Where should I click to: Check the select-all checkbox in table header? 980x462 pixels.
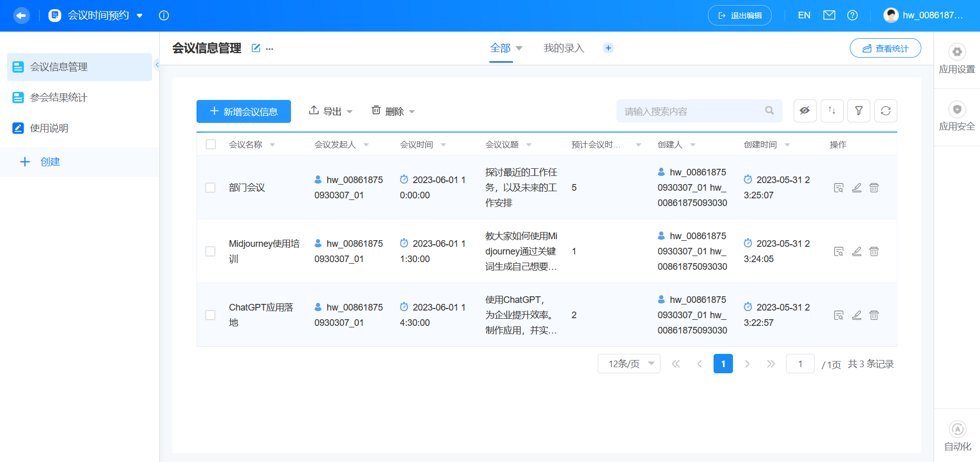tap(211, 144)
